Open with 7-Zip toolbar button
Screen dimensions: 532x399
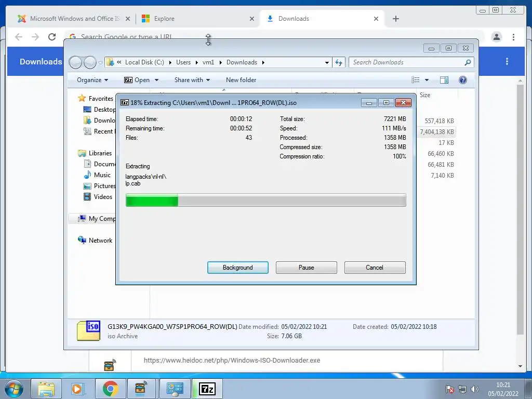137,80
